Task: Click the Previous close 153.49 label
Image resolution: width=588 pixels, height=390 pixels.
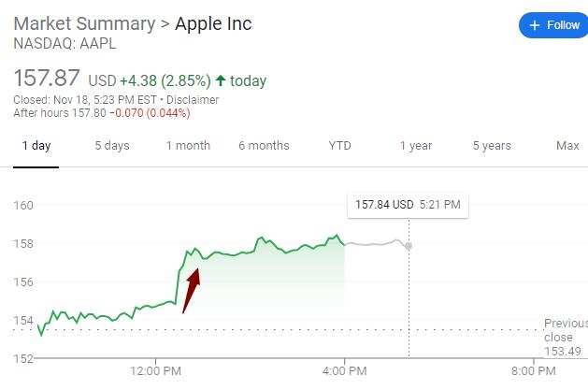Action: [565, 337]
